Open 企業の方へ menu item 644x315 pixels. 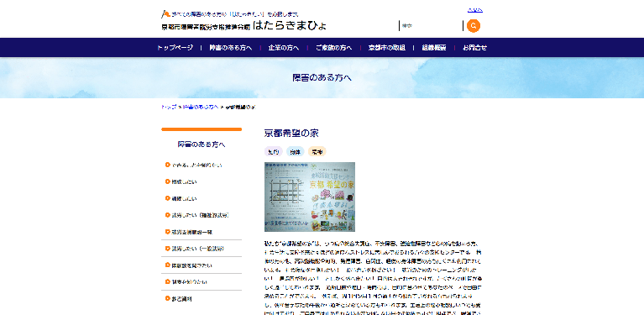point(284,48)
